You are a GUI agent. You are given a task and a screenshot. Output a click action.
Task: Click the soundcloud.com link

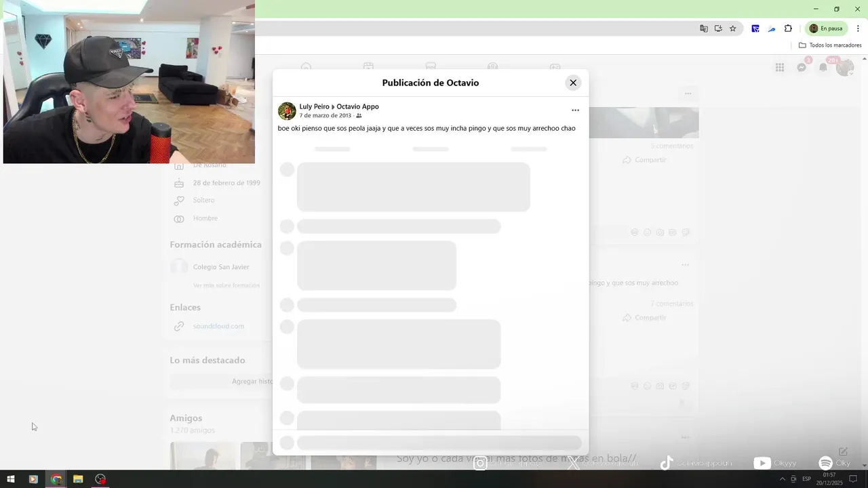click(218, 326)
